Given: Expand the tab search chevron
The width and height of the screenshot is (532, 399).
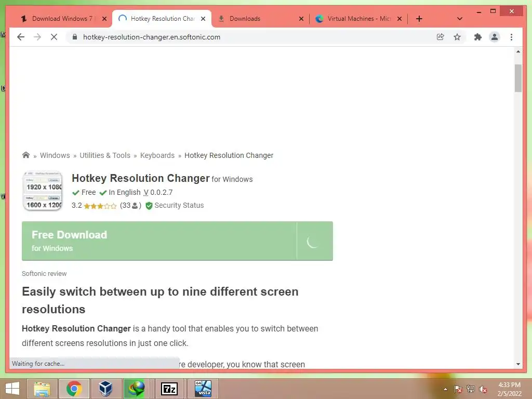Looking at the screenshot, I should click(x=460, y=19).
